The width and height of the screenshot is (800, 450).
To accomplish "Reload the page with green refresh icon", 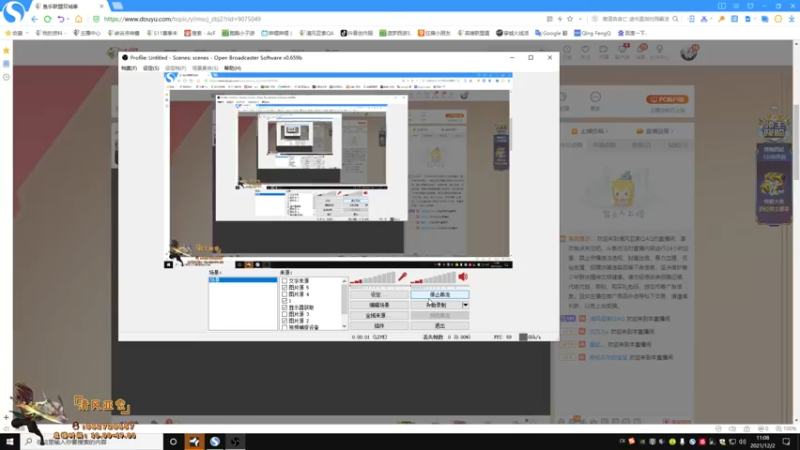I will 47,19.
